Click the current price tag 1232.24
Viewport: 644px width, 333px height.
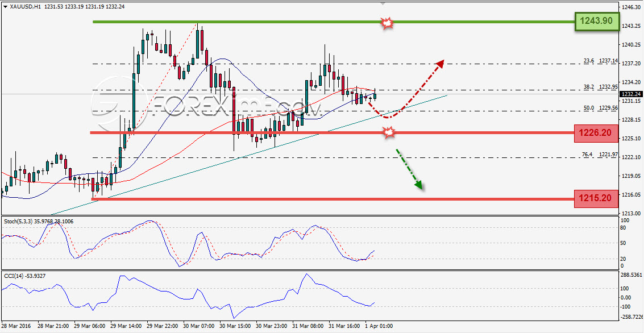(631, 94)
